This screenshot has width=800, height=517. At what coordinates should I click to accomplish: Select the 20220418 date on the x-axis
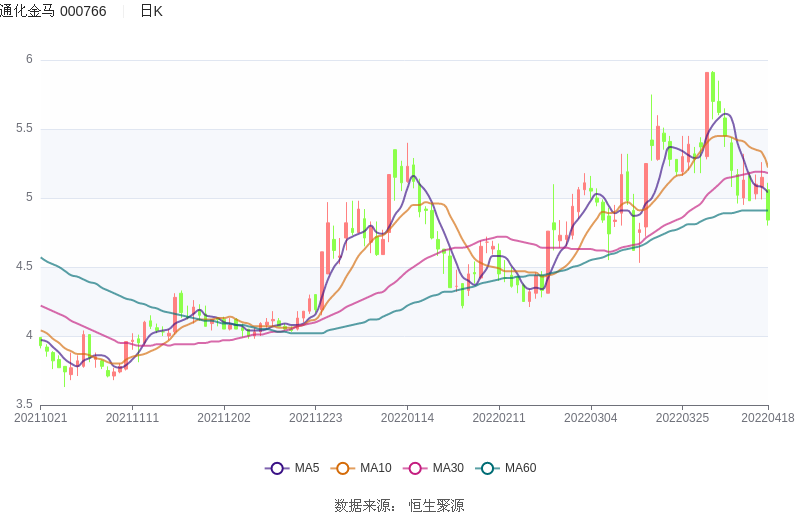pyautogui.click(x=768, y=418)
